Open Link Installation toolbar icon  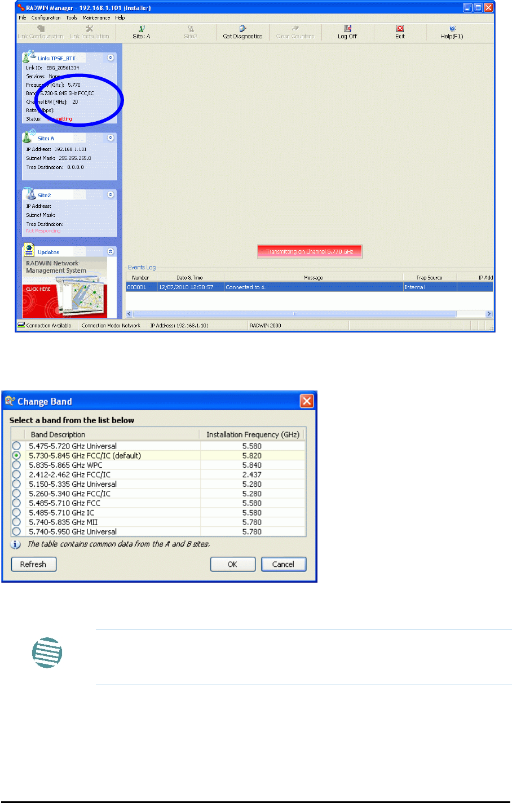89,32
